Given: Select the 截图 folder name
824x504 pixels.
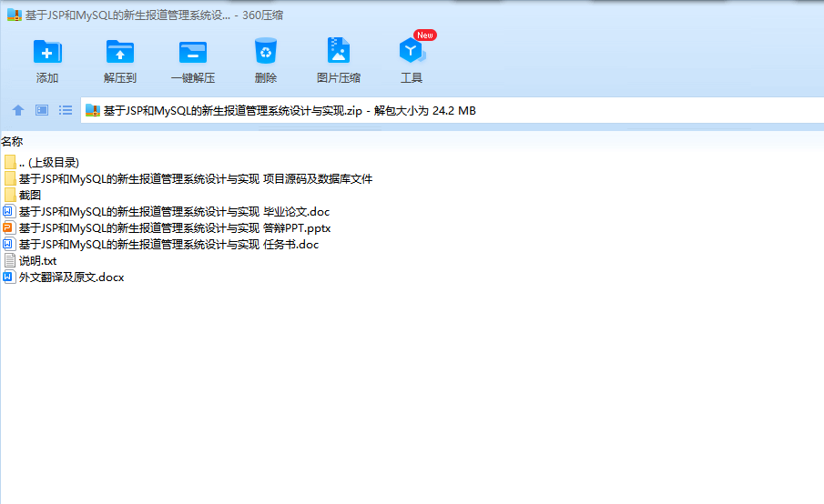Looking at the screenshot, I should pyautogui.click(x=30, y=195).
